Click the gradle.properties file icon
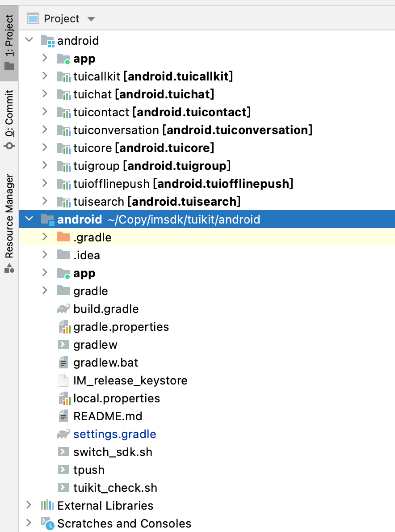395x532 pixels. pyautogui.click(x=64, y=327)
